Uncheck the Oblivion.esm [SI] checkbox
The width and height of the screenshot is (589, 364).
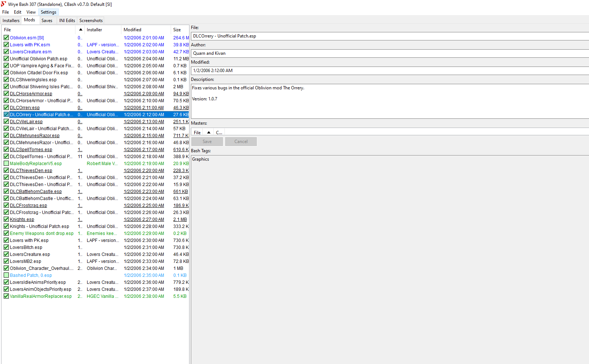[6, 38]
